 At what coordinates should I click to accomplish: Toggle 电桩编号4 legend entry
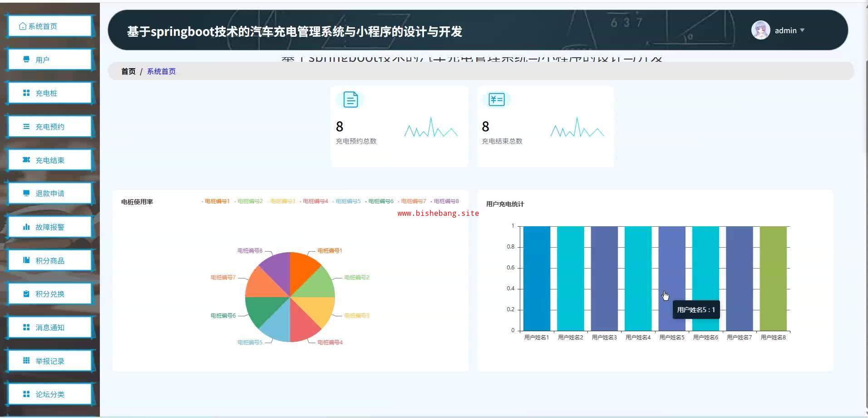click(x=315, y=201)
